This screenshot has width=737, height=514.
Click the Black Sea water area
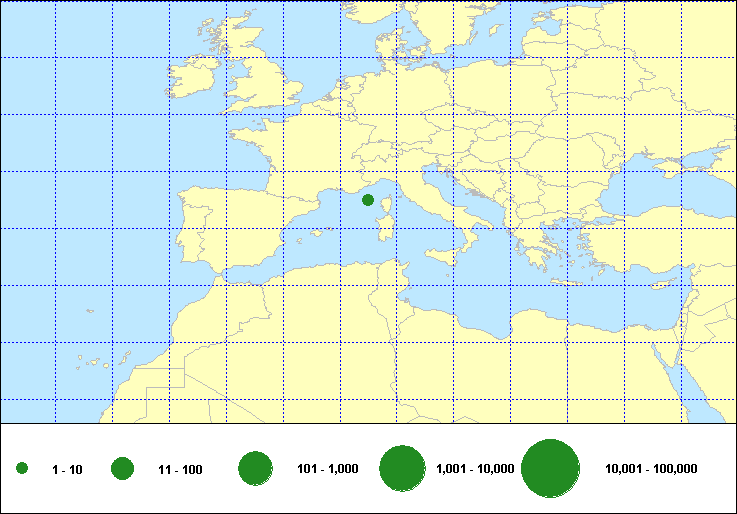pyautogui.click(x=680, y=186)
